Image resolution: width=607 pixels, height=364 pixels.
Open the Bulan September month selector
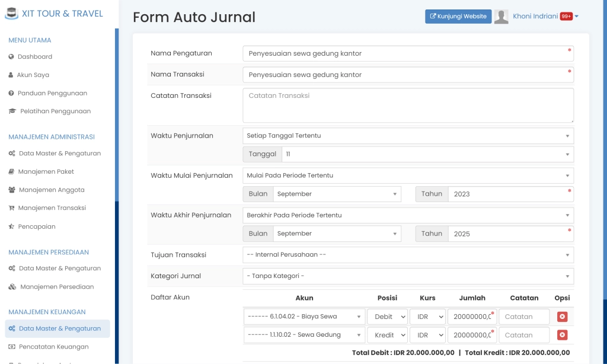click(x=337, y=194)
